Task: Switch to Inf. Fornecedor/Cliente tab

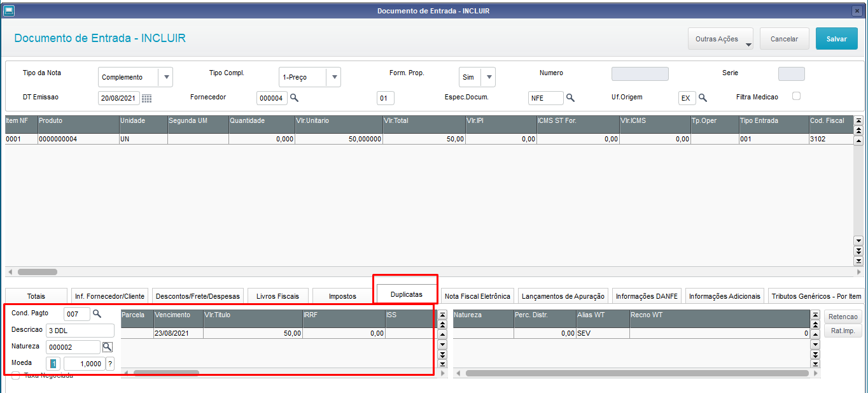Action: point(109,296)
